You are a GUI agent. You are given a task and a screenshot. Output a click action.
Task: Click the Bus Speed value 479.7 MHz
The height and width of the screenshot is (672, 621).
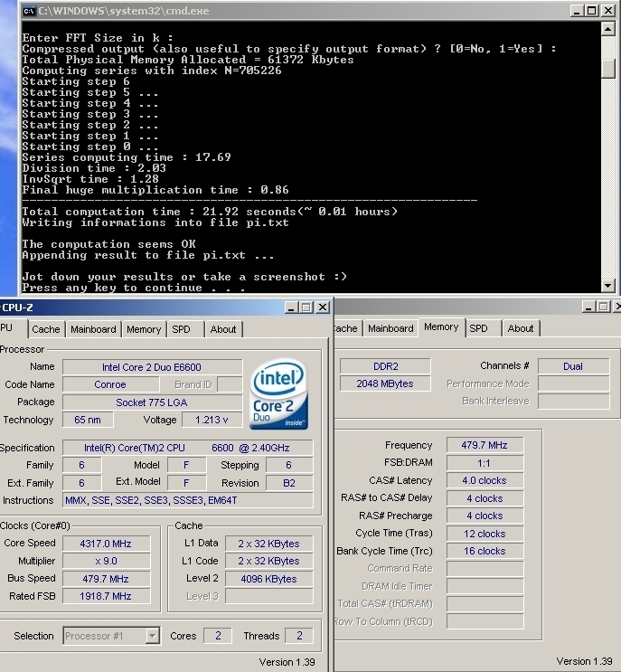pyautogui.click(x=107, y=579)
